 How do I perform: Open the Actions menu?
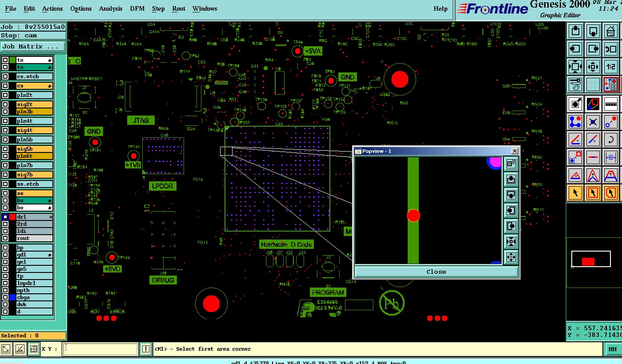(x=52, y=8)
